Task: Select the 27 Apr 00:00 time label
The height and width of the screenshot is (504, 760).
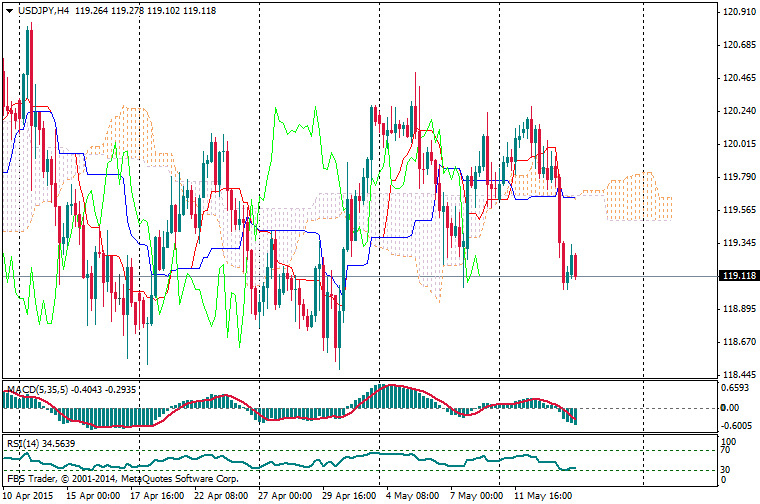Action: tap(285, 496)
